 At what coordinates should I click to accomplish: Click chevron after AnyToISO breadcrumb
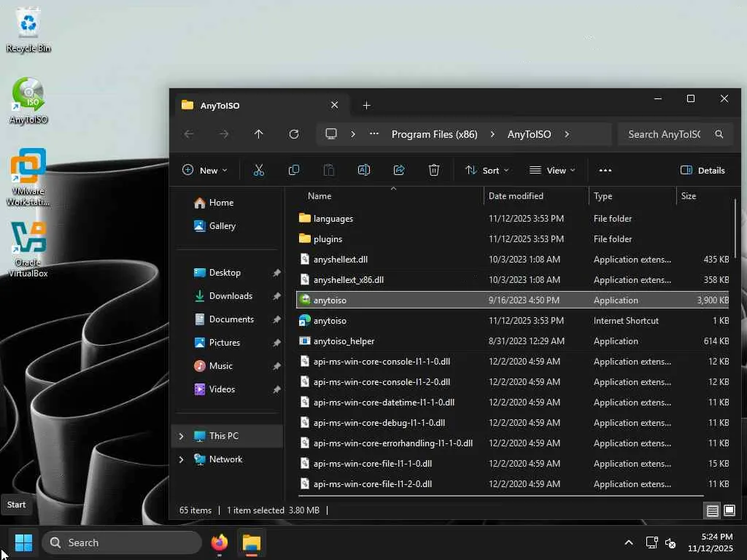click(566, 134)
